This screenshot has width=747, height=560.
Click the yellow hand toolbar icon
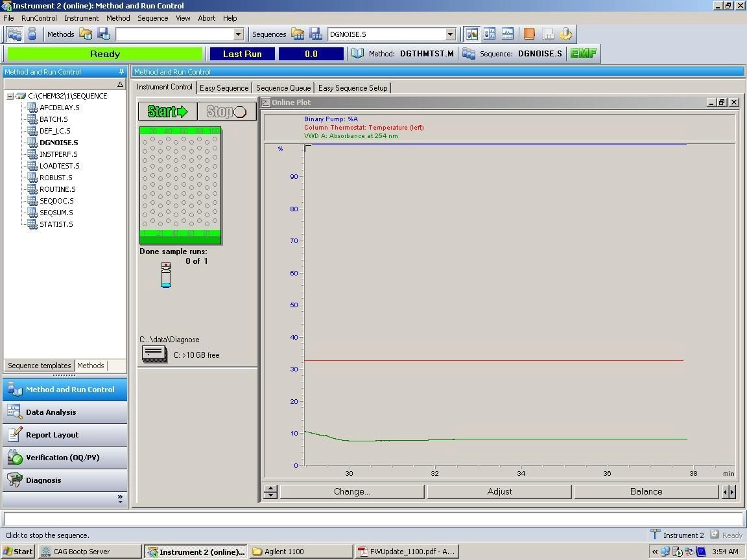click(565, 34)
